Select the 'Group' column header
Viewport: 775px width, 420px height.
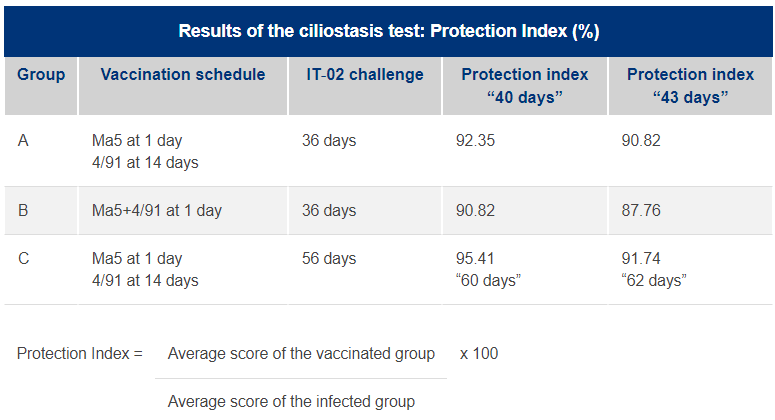tap(41, 75)
